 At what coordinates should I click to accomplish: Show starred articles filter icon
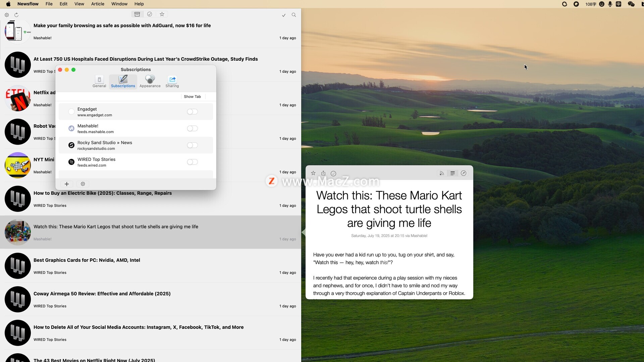pyautogui.click(x=162, y=14)
